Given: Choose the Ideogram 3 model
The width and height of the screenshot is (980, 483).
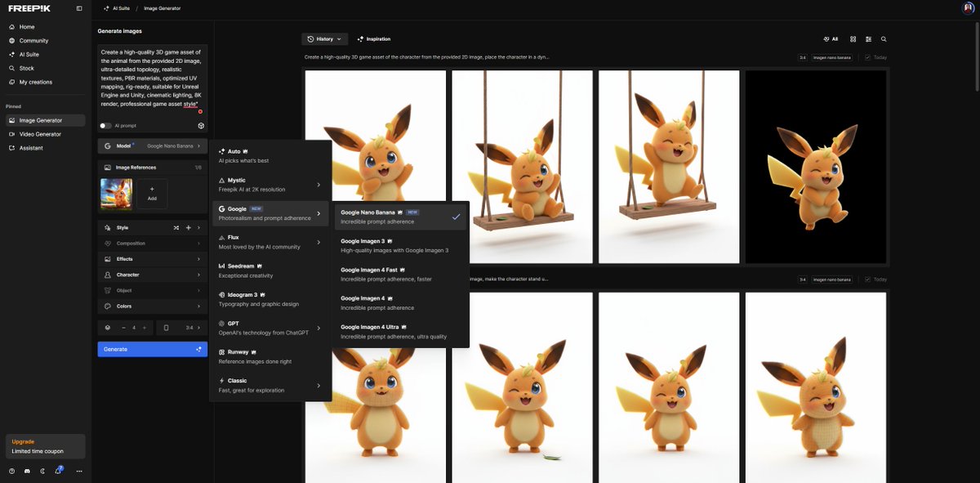Looking at the screenshot, I should tap(270, 299).
